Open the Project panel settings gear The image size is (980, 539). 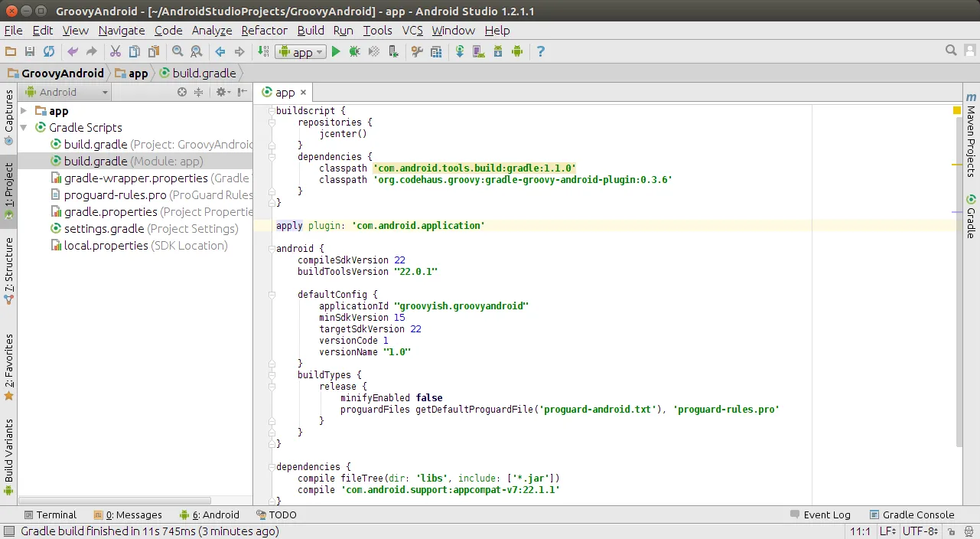(222, 91)
